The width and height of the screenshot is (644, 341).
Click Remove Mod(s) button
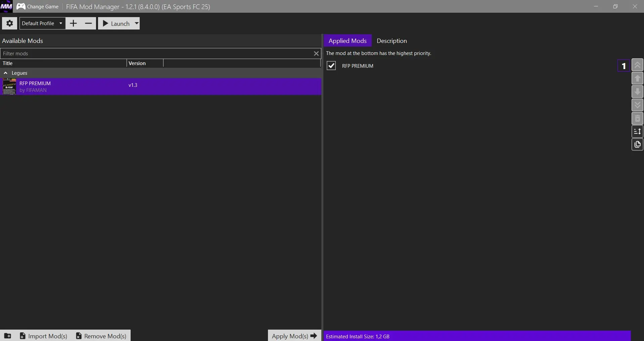(x=101, y=336)
